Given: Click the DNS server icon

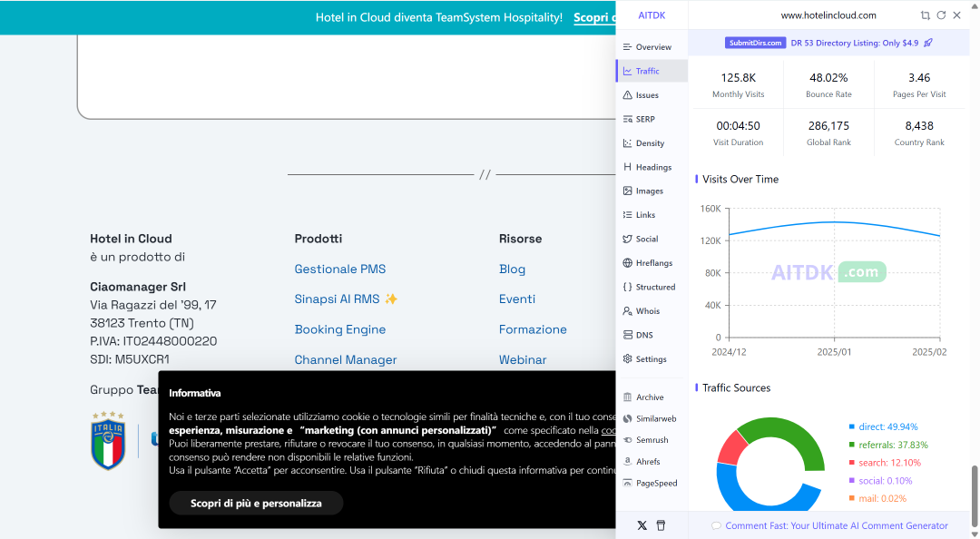Looking at the screenshot, I should tap(628, 335).
